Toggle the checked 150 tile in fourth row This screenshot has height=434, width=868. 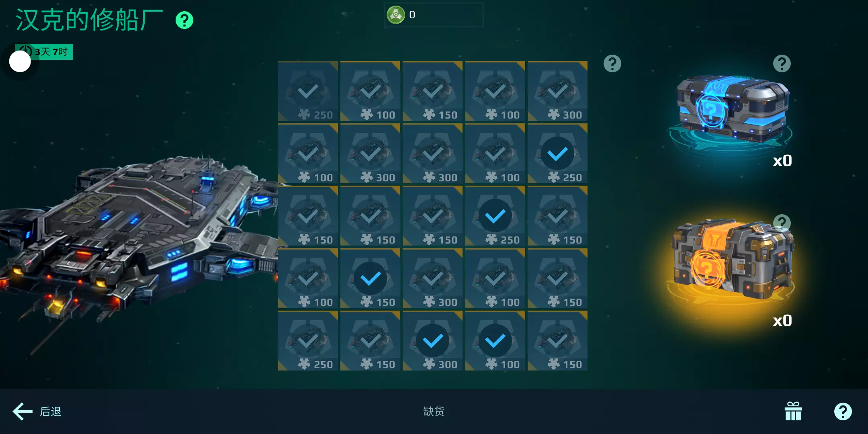(x=370, y=278)
